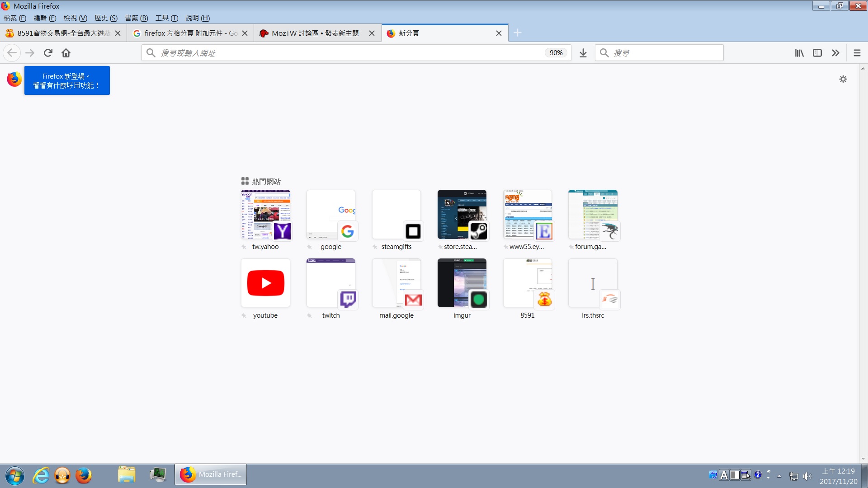Viewport: 868px width, 488px height.
Task: Switch to the MozTW 討論區 tab
Action: click(x=315, y=33)
